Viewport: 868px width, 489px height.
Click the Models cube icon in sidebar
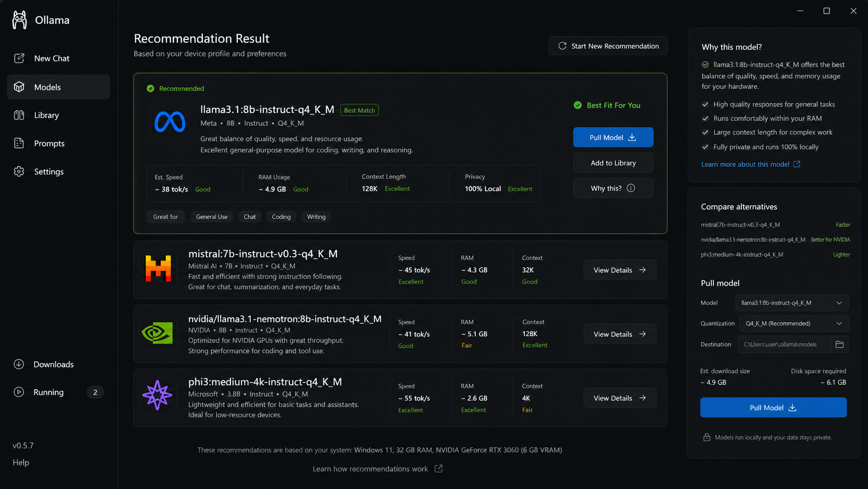point(19,87)
